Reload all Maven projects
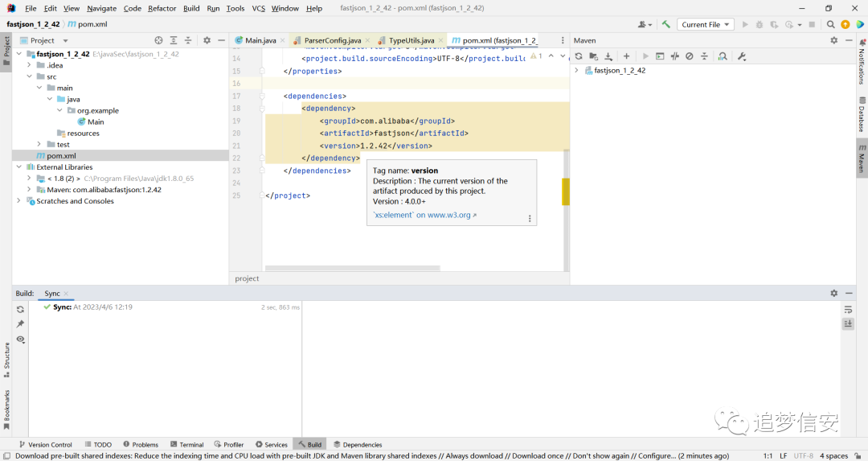The width and height of the screenshot is (868, 461). (579, 56)
